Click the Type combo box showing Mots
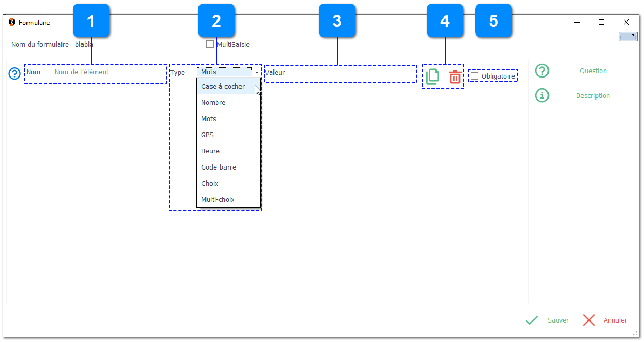This screenshot has width=644, height=342. [x=224, y=72]
